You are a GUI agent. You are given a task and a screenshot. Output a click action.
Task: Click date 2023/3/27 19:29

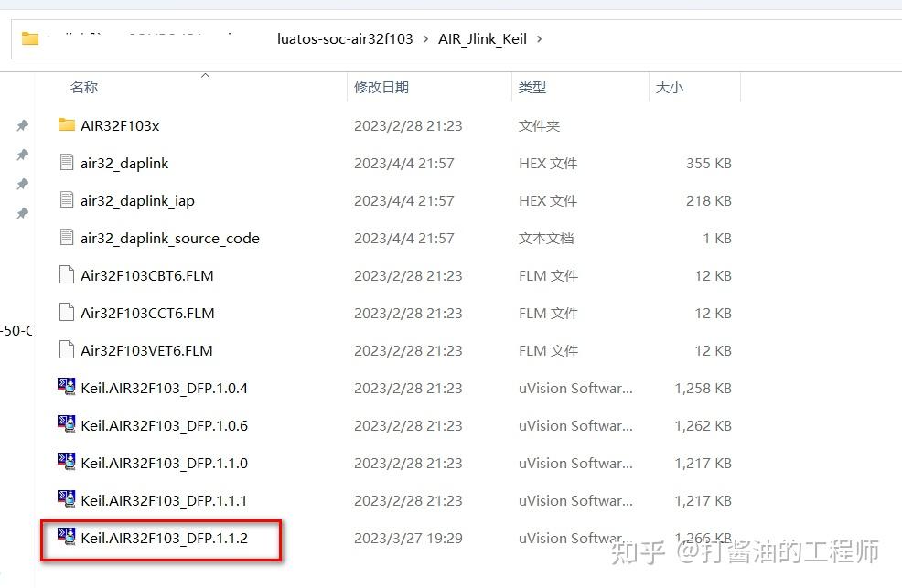pyautogui.click(x=408, y=538)
